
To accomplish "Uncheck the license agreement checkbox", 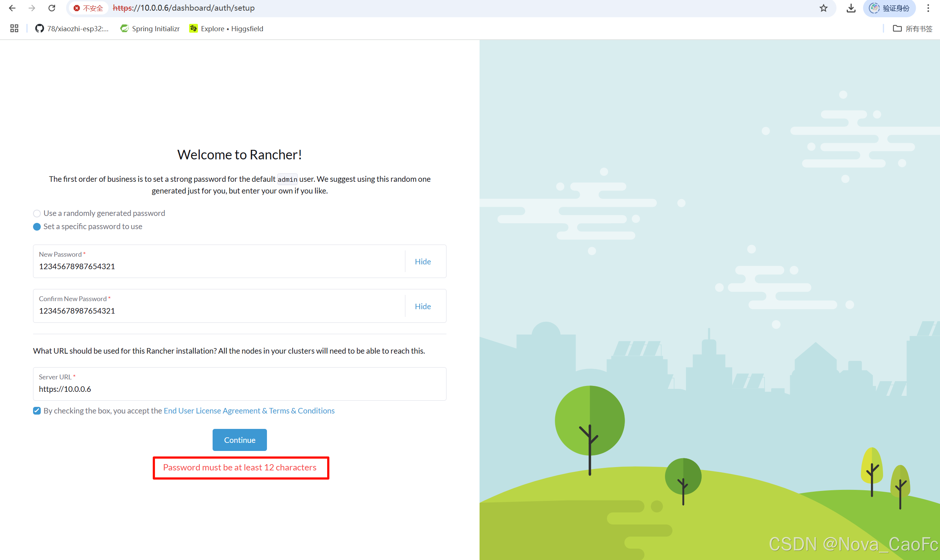I will pos(37,411).
